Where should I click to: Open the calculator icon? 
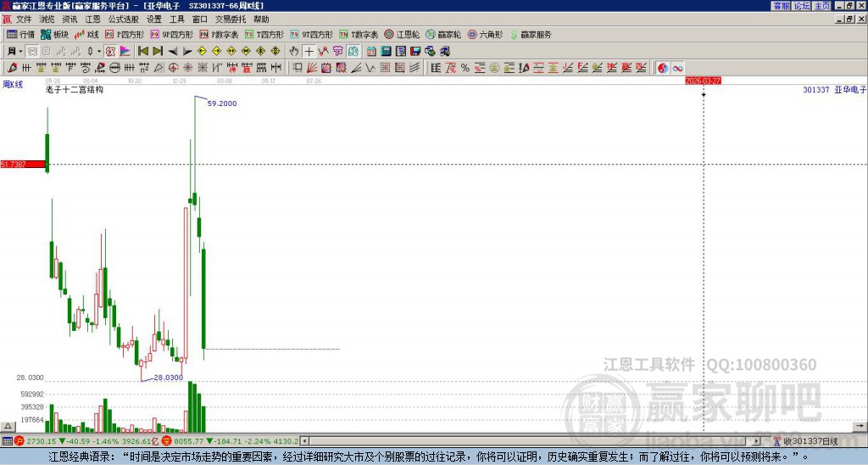click(x=387, y=52)
